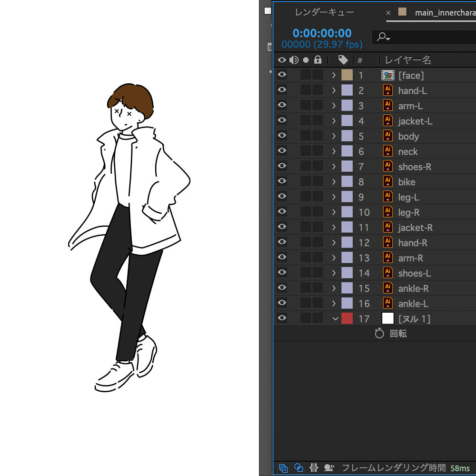476x476 pixels.
Task: Click the レイヤー名 column header
Action: (x=408, y=60)
